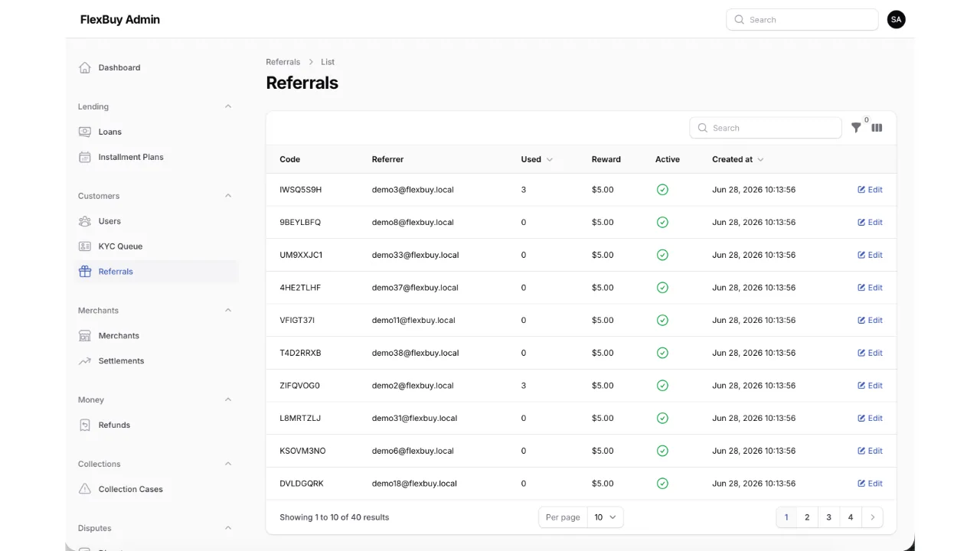
Task: Click the active check icon for ZIFQVOG0
Action: point(662,386)
